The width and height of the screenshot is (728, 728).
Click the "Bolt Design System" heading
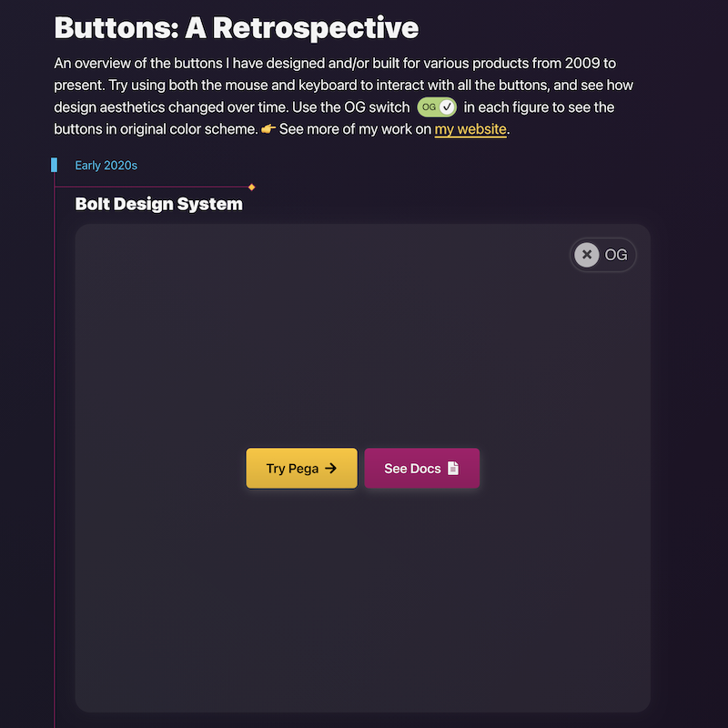click(158, 204)
